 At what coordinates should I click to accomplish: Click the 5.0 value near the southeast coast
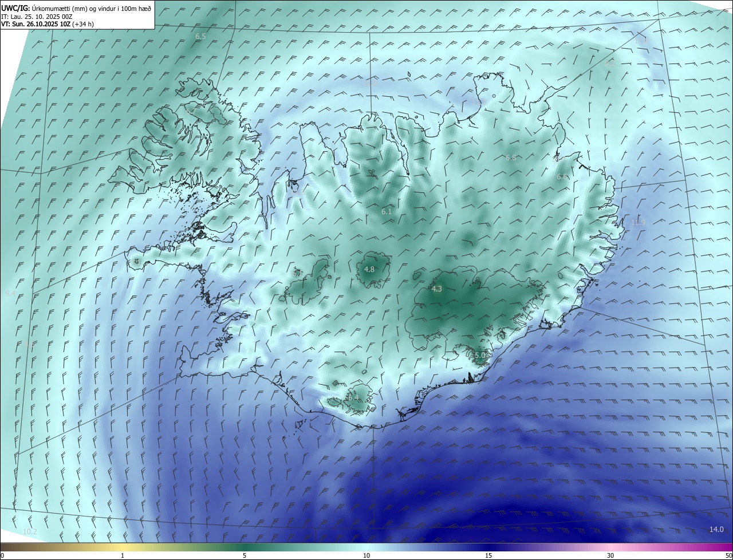480,355
